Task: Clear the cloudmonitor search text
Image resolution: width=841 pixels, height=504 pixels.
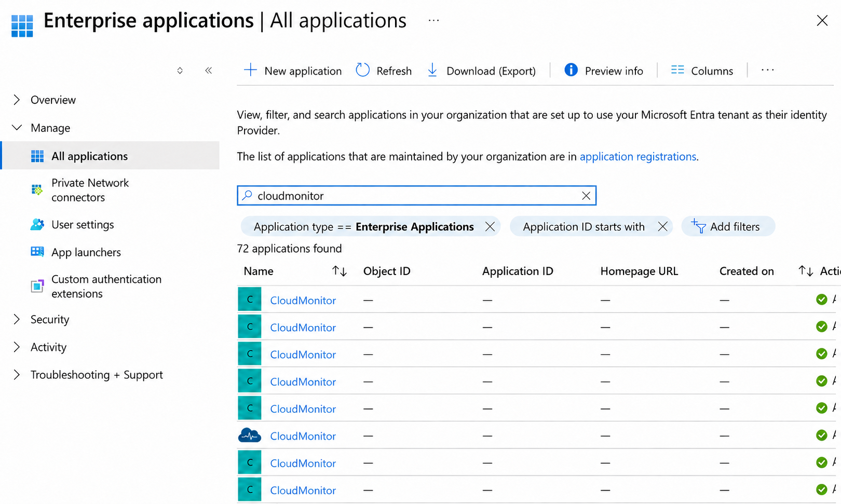Action: 586,196
